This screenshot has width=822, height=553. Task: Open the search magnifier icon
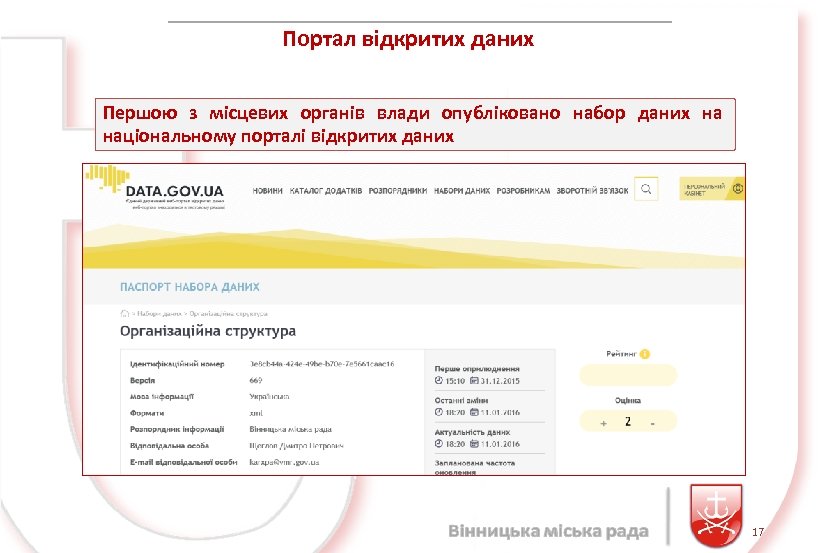click(x=646, y=189)
